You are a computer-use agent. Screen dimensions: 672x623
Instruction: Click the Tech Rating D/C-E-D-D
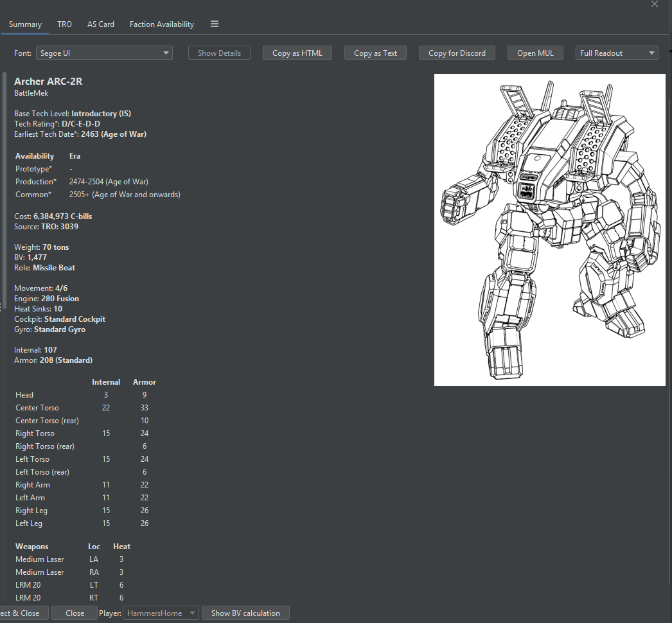81,124
